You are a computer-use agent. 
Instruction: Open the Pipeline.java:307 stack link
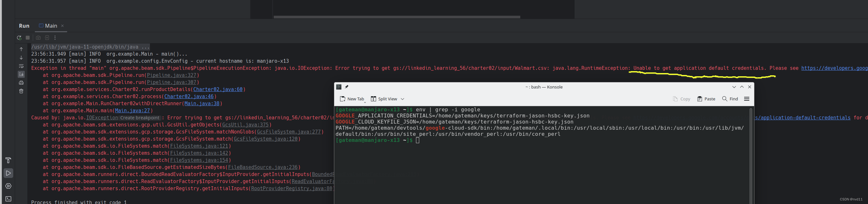coord(171,82)
